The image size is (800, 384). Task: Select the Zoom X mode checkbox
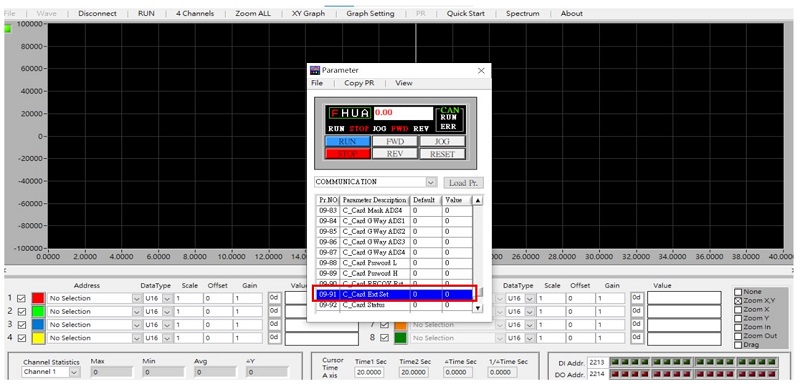point(738,310)
